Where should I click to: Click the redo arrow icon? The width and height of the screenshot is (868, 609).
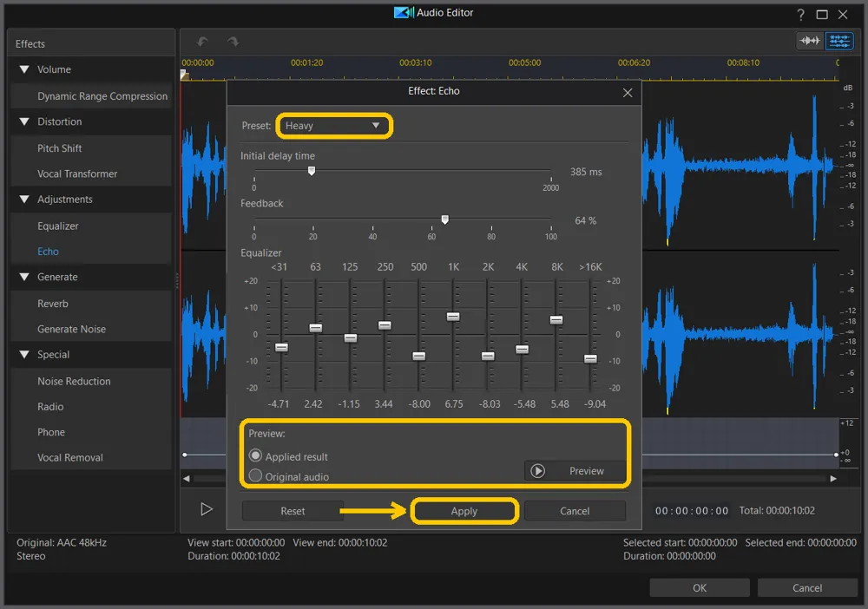[x=233, y=42]
